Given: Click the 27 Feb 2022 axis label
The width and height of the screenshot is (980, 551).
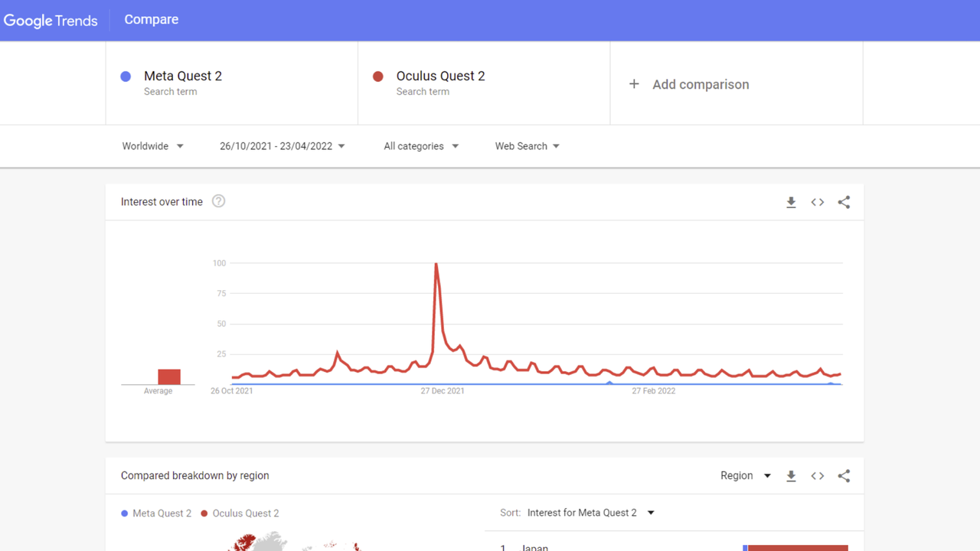Looking at the screenshot, I should pos(654,391).
